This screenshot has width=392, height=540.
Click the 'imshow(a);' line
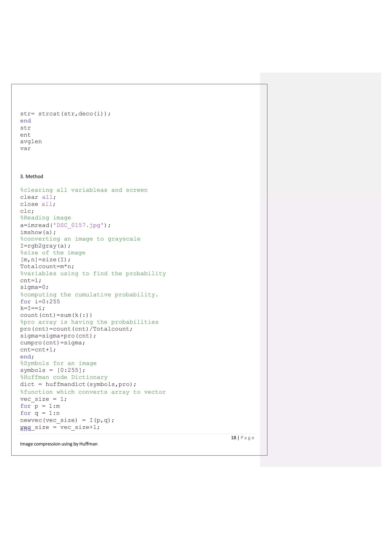(38, 232)
